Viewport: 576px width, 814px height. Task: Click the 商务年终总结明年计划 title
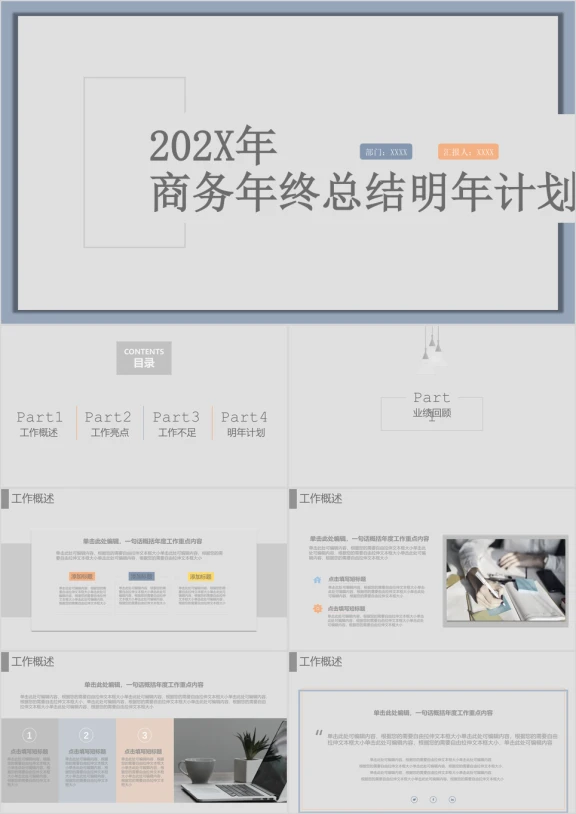pyautogui.click(x=363, y=192)
